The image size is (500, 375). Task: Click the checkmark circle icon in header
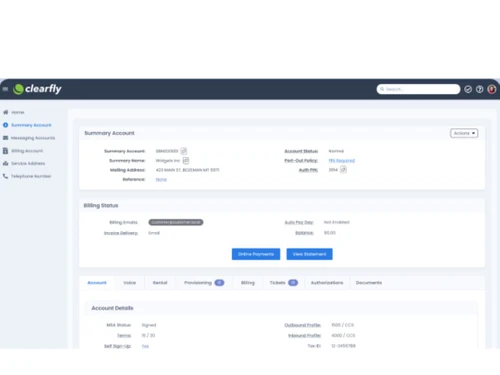[x=468, y=89]
